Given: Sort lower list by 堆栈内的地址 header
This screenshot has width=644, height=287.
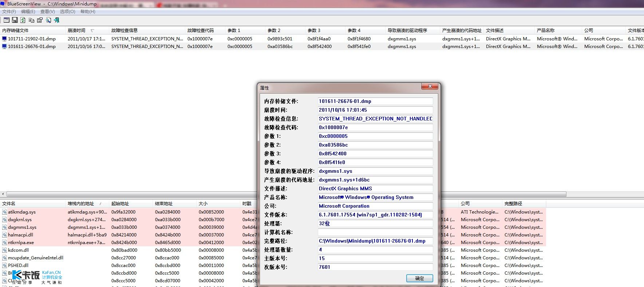Looking at the screenshot, I should 87,203.
